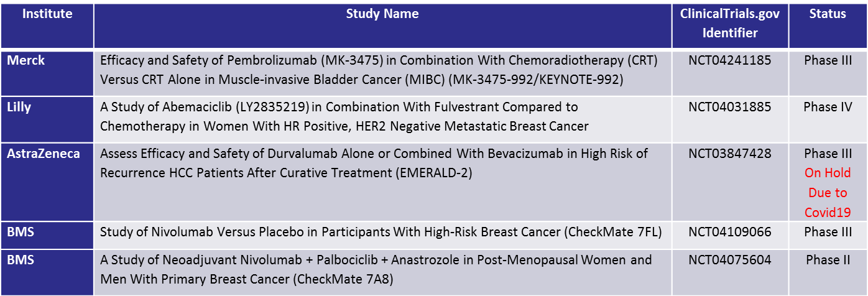The height and width of the screenshot is (296, 868).
Task: Click the Abemaciclib with Fulvestrant study name
Action: [344, 117]
